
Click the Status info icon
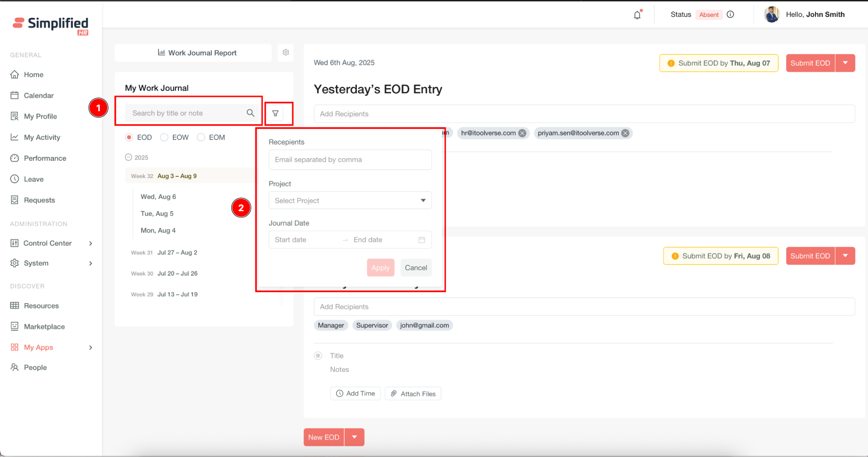tap(730, 15)
